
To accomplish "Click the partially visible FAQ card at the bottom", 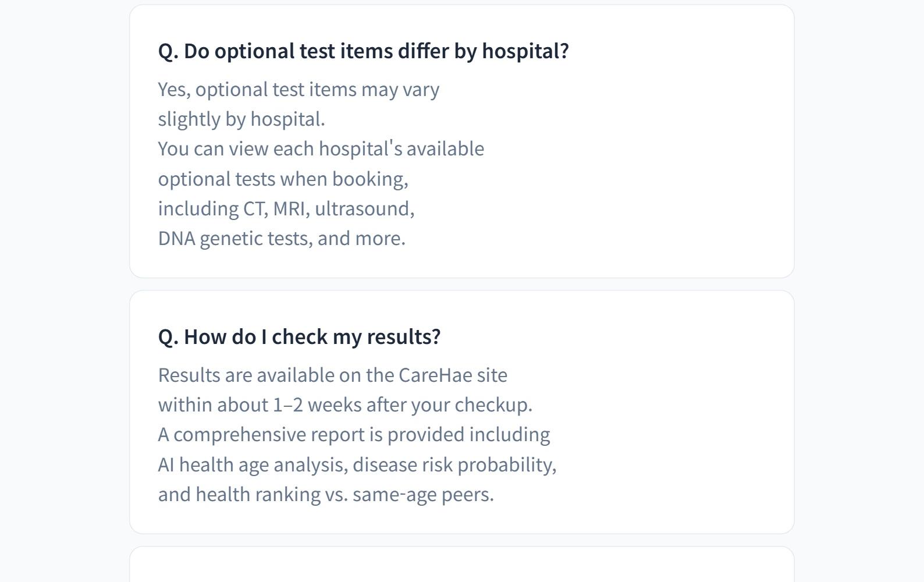I will click(x=461, y=565).
